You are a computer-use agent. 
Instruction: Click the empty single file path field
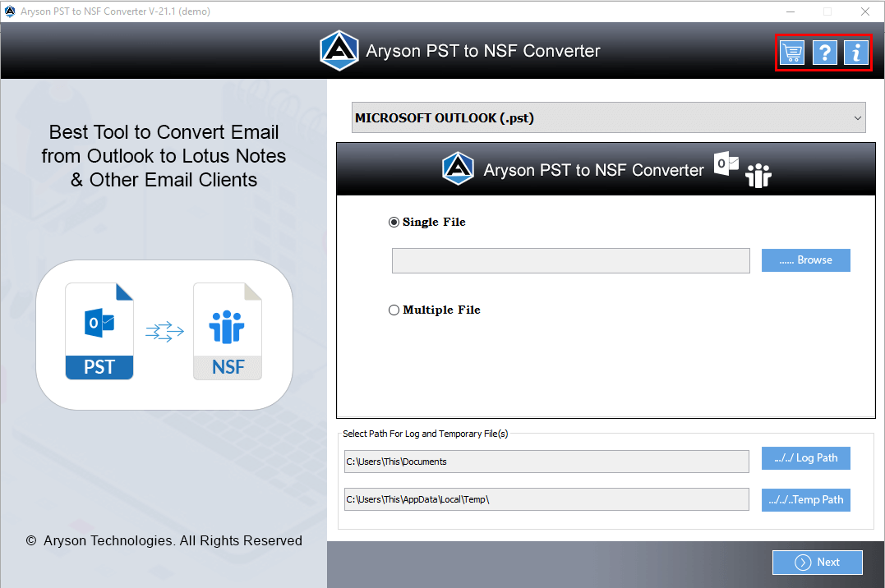[x=570, y=260]
